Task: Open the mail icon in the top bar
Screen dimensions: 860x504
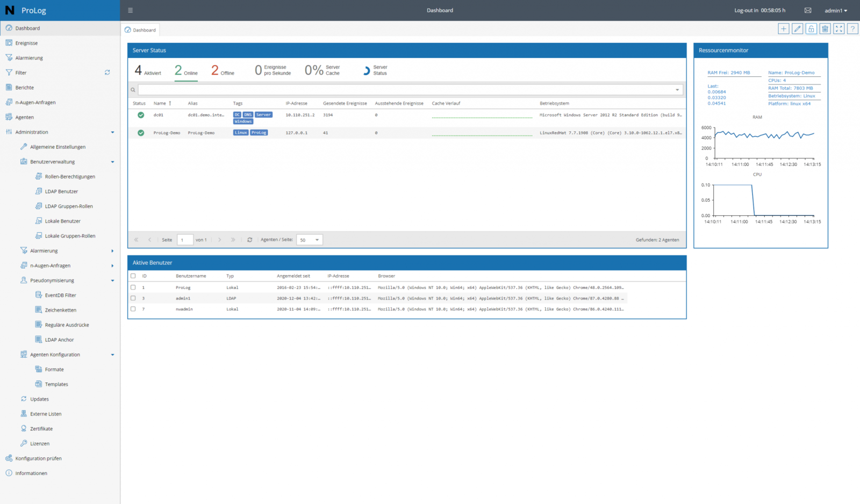Action: tap(807, 10)
